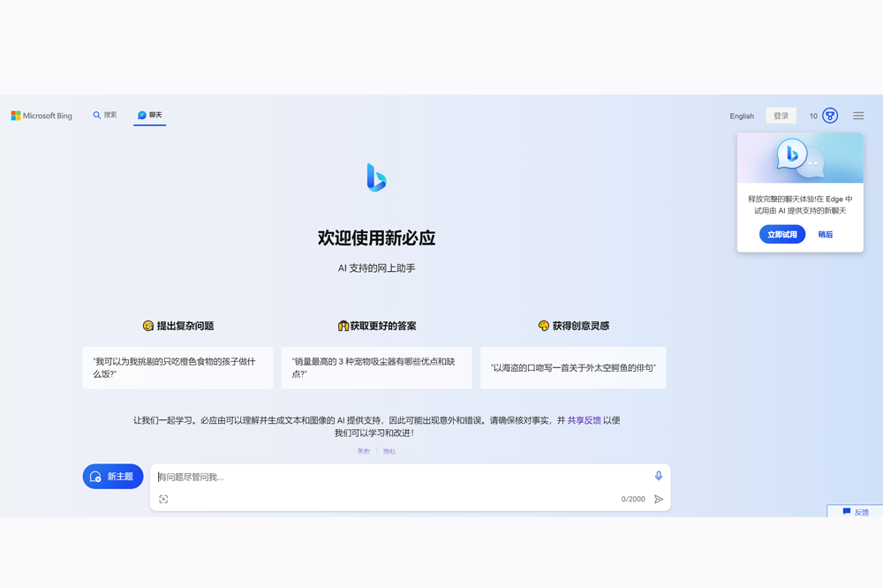
Task: Dismiss the popup with 稍后
Action: click(825, 234)
